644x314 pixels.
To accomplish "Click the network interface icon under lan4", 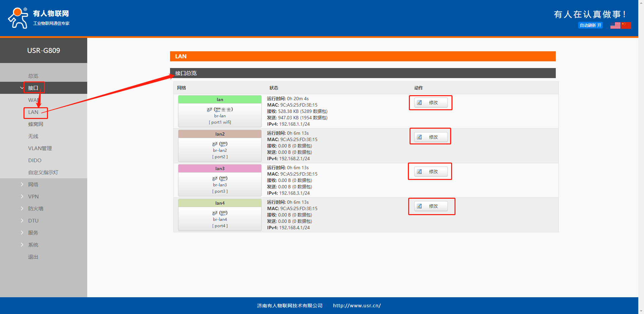I will pos(223,213).
